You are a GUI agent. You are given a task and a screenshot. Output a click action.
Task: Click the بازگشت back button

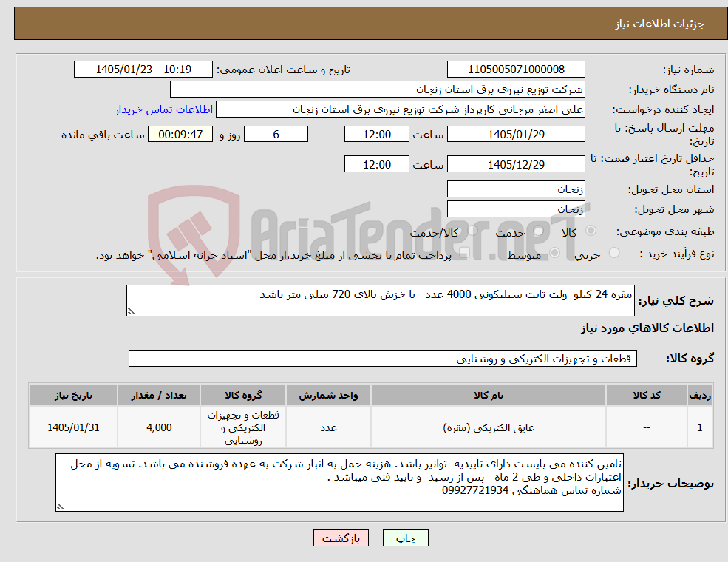point(341,538)
